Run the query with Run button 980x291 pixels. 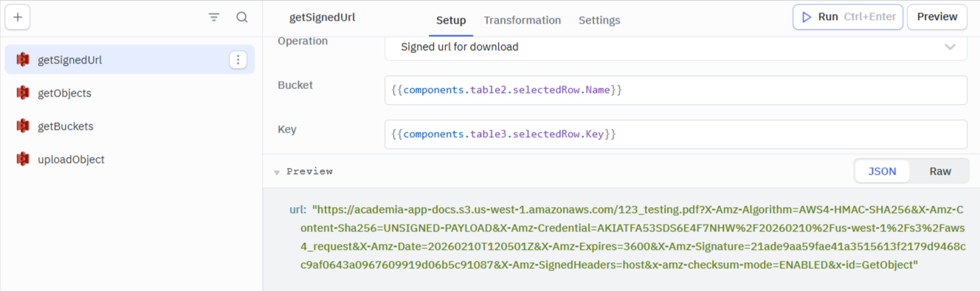pyautogui.click(x=848, y=17)
